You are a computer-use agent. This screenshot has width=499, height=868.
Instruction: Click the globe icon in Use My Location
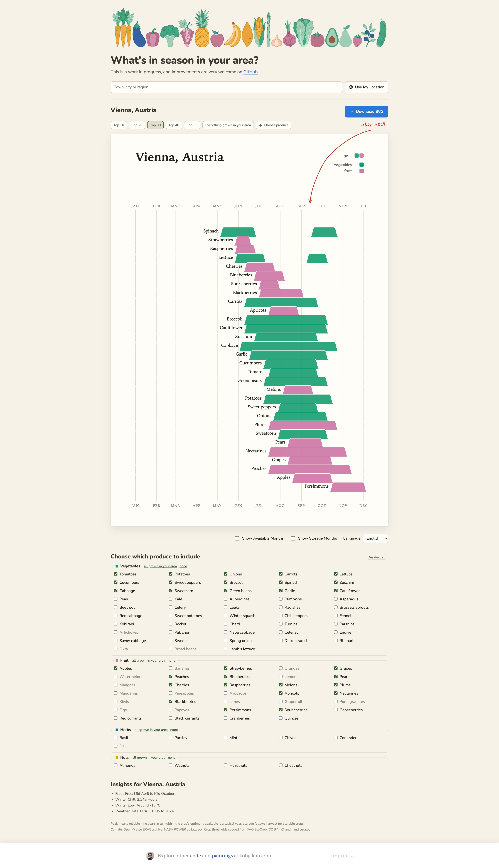point(351,87)
